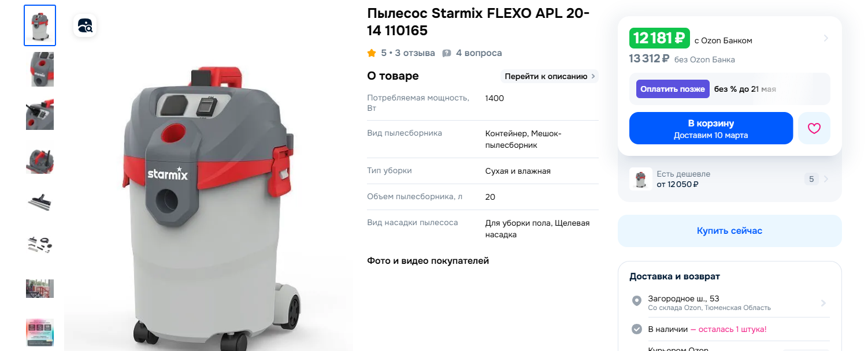
Task: Open cheaper offers via the Есть дешевле chevron
Action: (x=826, y=179)
